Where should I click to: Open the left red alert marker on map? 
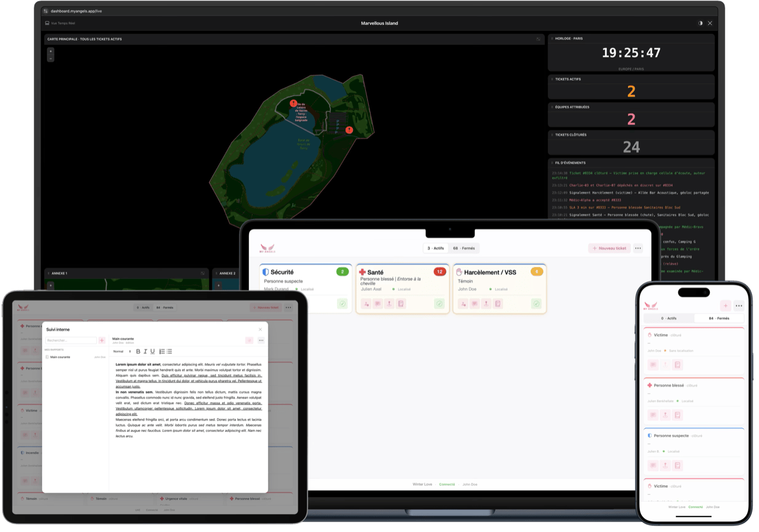click(x=293, y=103)
